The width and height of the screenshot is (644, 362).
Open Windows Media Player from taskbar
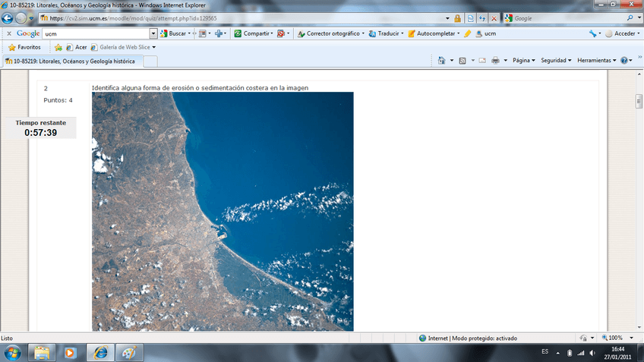70,352
